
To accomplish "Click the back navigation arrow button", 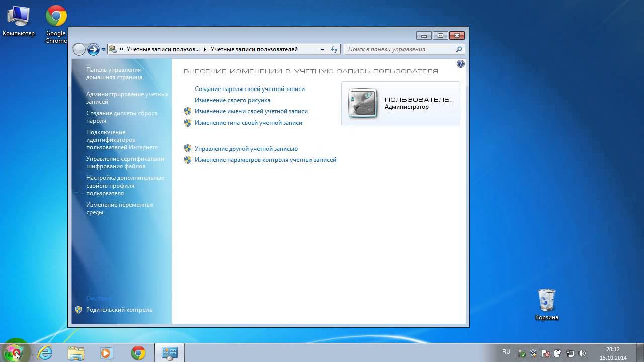I will click(x=79, y=49).
